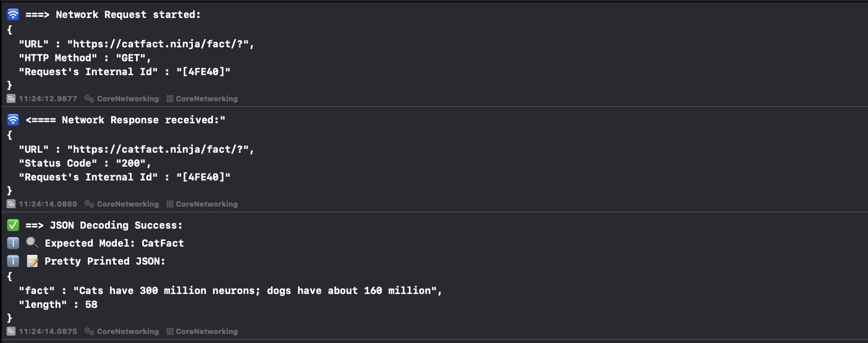Click the memo pencil emoji before Pretty Printed JSON
This screenshot has height=343, width=868.
(32, 261)
